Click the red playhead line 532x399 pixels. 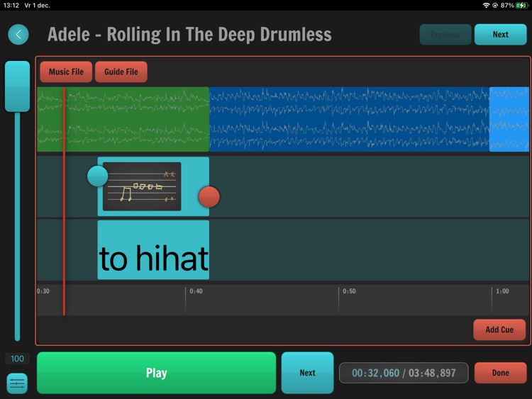[x=64, y=201]
